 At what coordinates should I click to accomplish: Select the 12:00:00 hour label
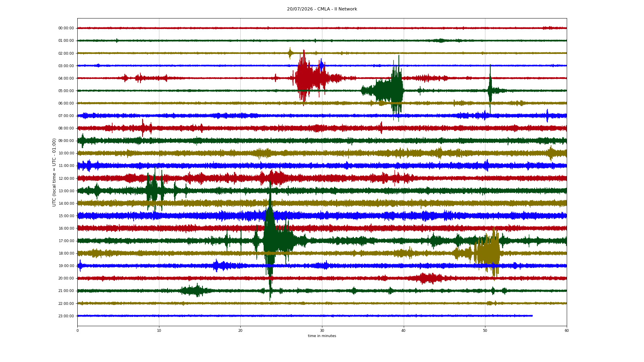pos(66,178)
